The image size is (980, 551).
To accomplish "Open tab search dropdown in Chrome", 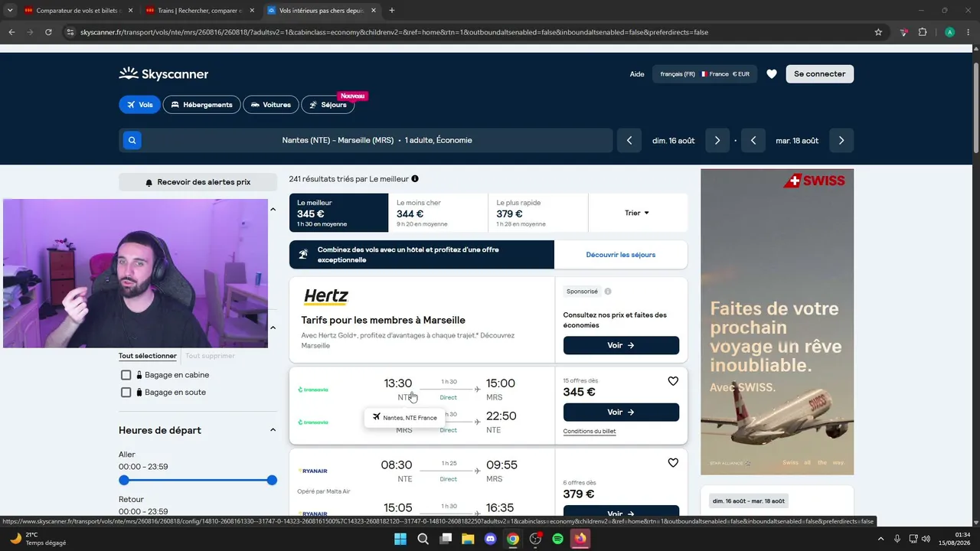I will click(10, 11).
